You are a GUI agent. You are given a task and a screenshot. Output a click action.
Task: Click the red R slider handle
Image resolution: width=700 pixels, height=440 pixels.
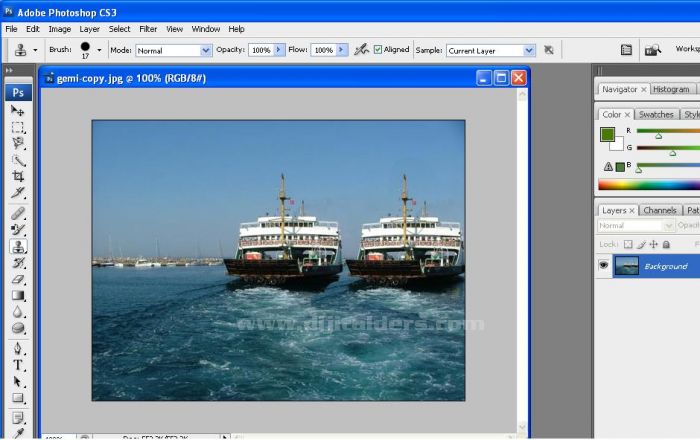coord(658,136)
